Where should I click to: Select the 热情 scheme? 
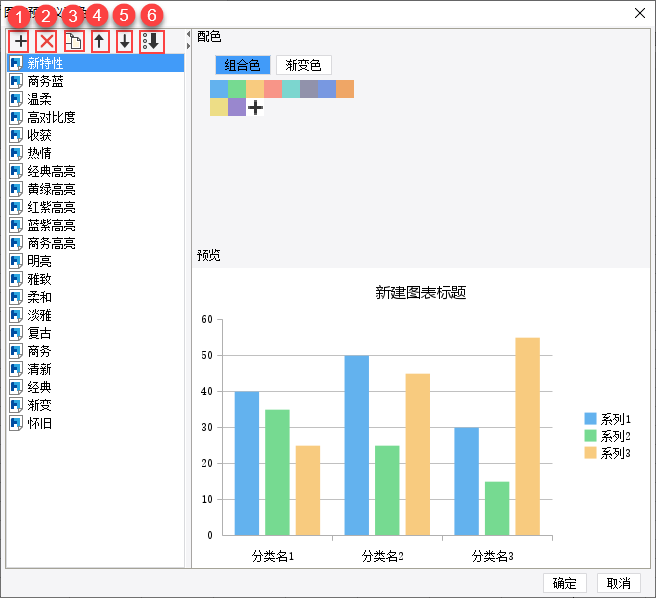coord(96,153)
